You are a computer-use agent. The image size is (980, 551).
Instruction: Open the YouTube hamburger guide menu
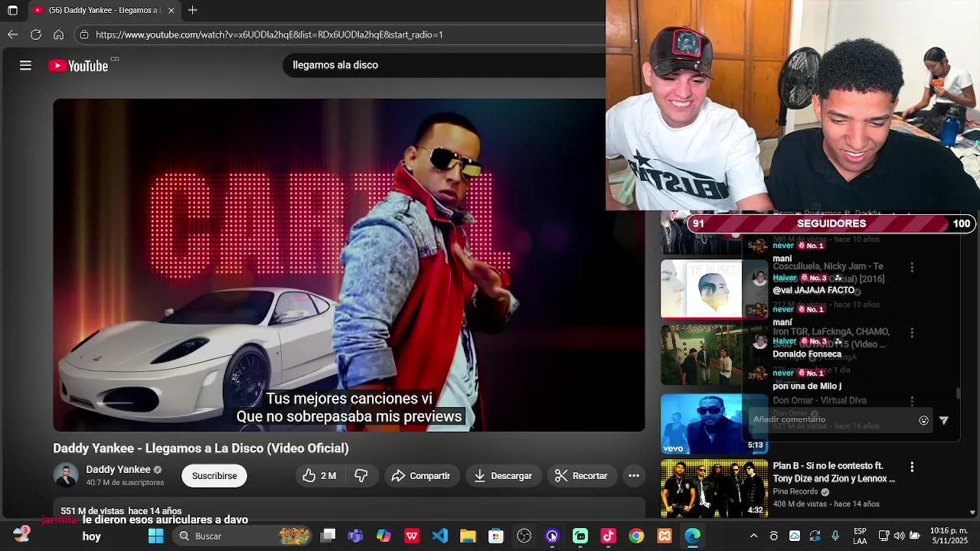pos(25,65)
